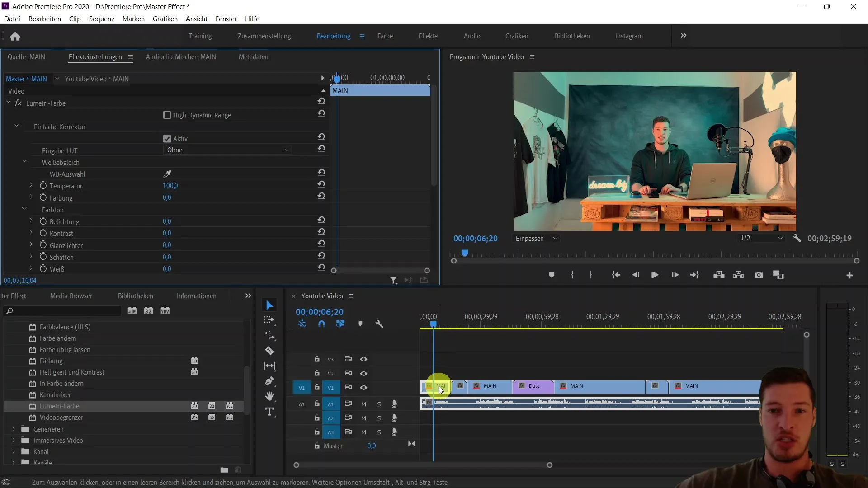Hide video track V1 output
This screenshot has height=488, width=868.
pos(363,388)
